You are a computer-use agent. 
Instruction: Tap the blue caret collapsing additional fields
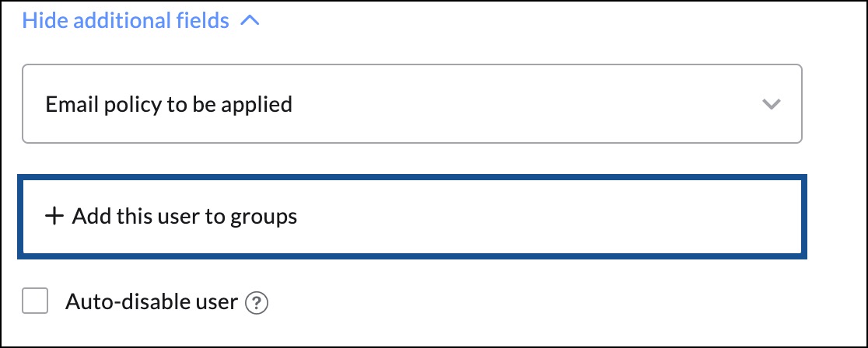coord(250,21)
